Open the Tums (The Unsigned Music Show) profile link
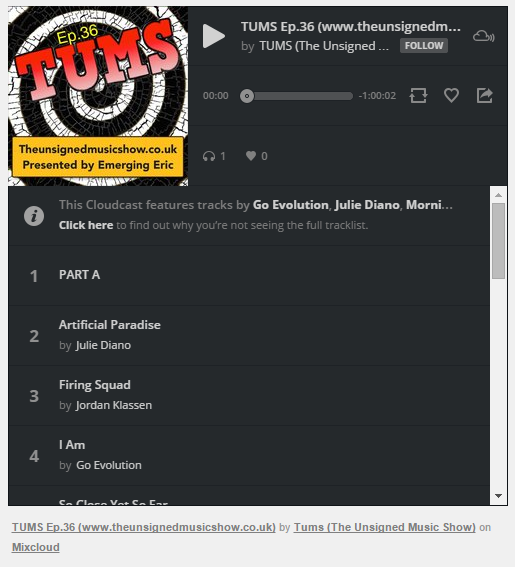This screenshot has height=567, width=515. click(x=384, y=527)
